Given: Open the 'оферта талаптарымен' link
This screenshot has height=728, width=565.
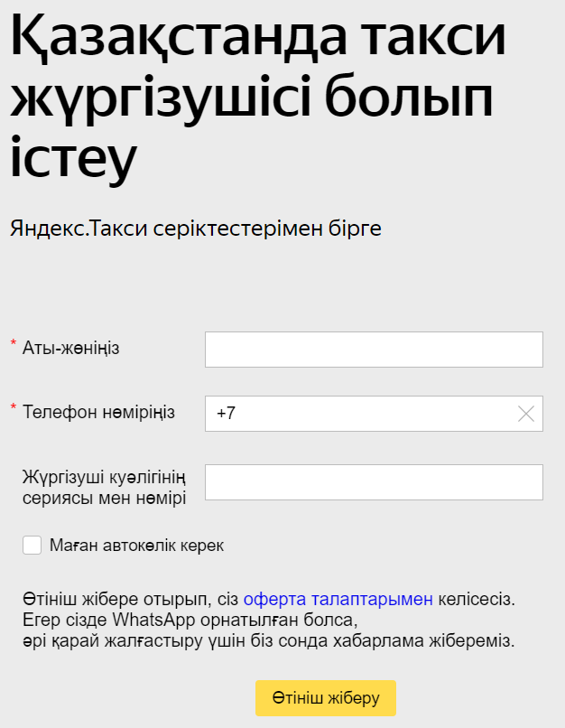Looking at the screenshot, I should (x=338, y=600).
